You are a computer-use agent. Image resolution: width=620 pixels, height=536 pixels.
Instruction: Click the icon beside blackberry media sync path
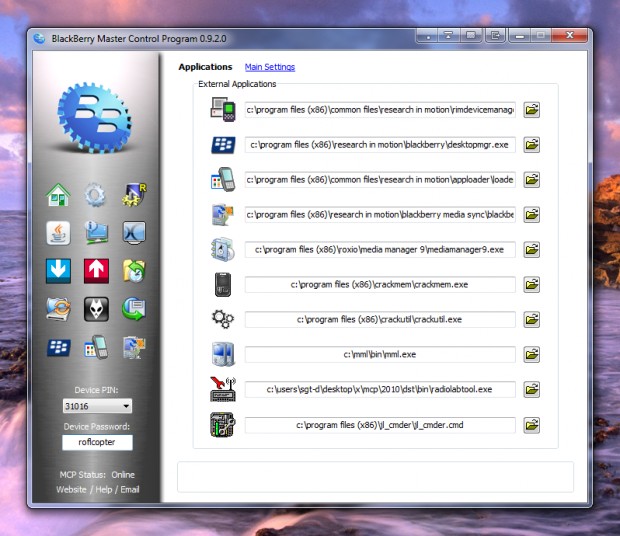coord(223,214)
